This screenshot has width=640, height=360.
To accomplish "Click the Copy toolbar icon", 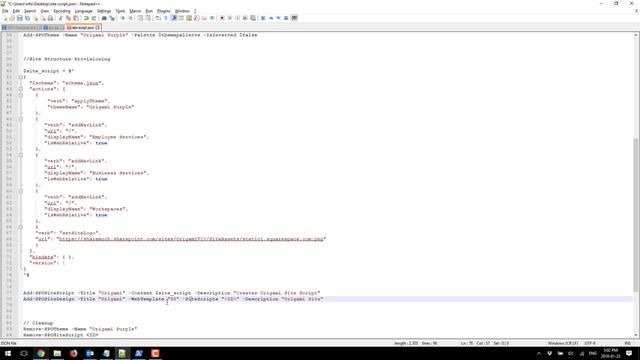I will [x=68, y=18].
